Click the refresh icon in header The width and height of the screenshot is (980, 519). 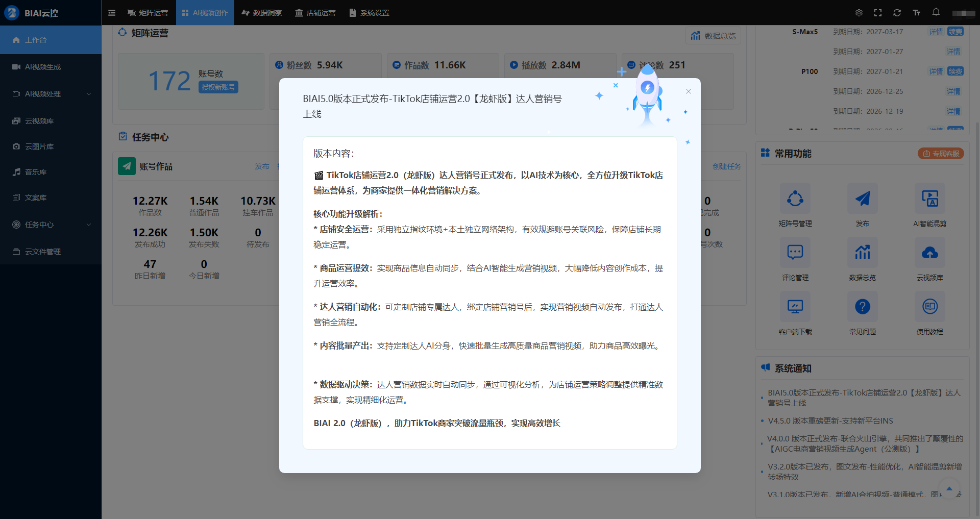[x=897, y=13]
